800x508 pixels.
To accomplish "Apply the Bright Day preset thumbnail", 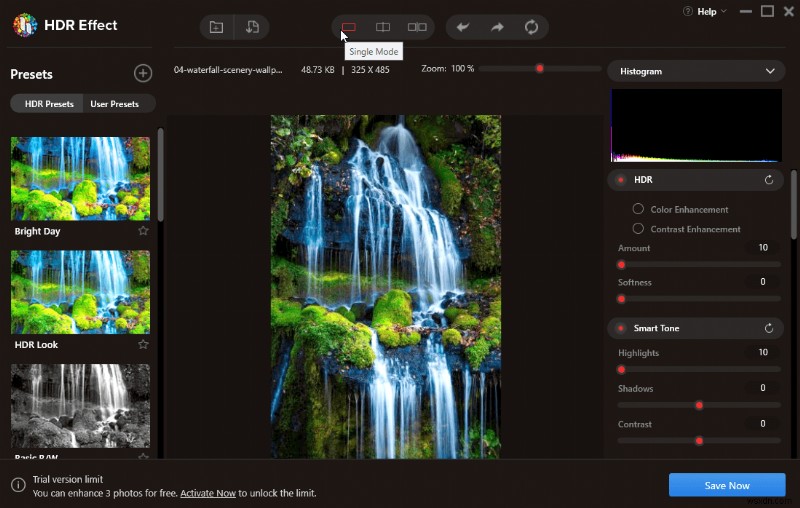I will point(81,179).
